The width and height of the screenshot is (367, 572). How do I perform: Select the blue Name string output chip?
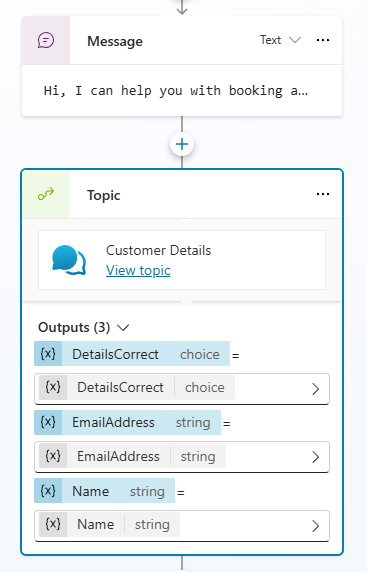pos(105,491)
